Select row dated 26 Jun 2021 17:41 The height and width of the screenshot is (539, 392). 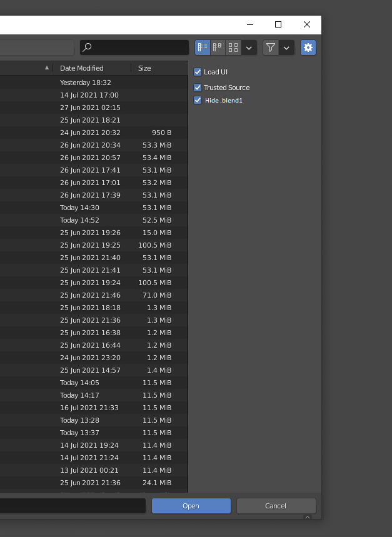pyautogui.click(x=94, y=170)
